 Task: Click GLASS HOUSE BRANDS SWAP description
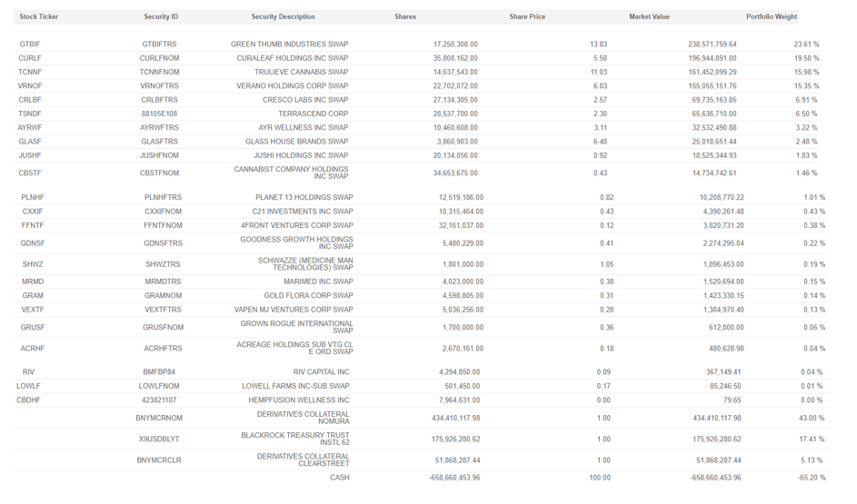pos(297,142)
